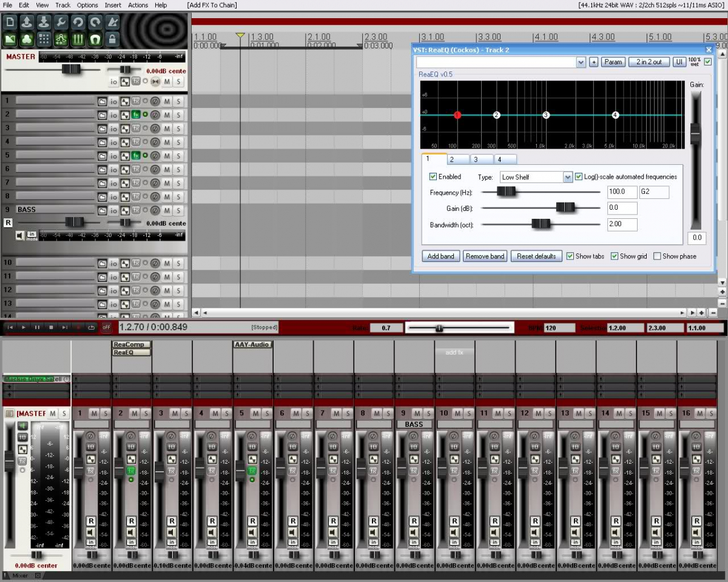Open project settings wrench icon
The width and height of the screenshot is (728, 582).
pyautogui.click(x=61, y=22)
